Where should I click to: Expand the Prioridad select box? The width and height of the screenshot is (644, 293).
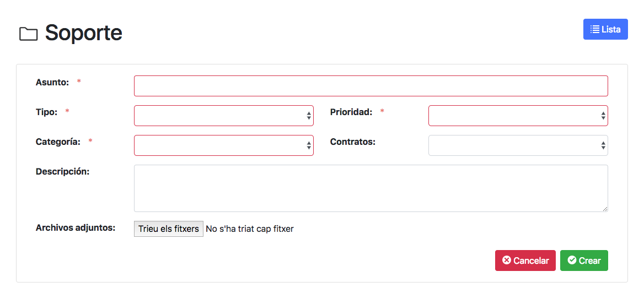(x=518, y=116)
